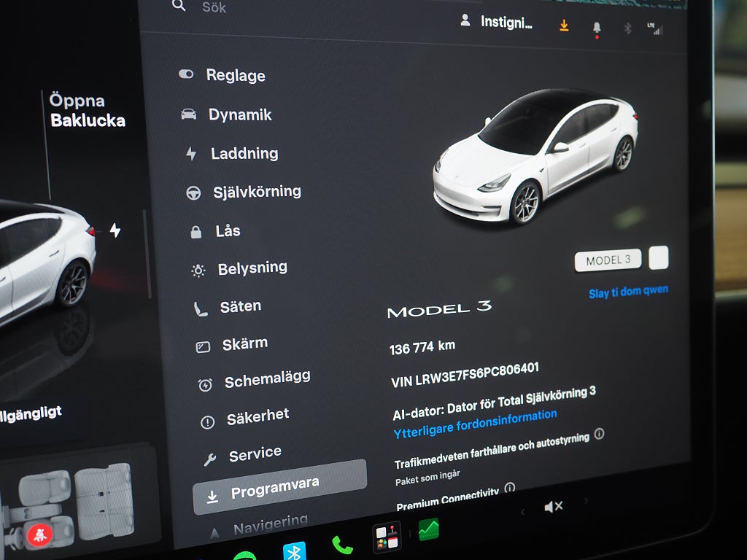Click the Service wrench icon
The height and width of the screenshot is (560, 747).
click(x=210, y=459)
